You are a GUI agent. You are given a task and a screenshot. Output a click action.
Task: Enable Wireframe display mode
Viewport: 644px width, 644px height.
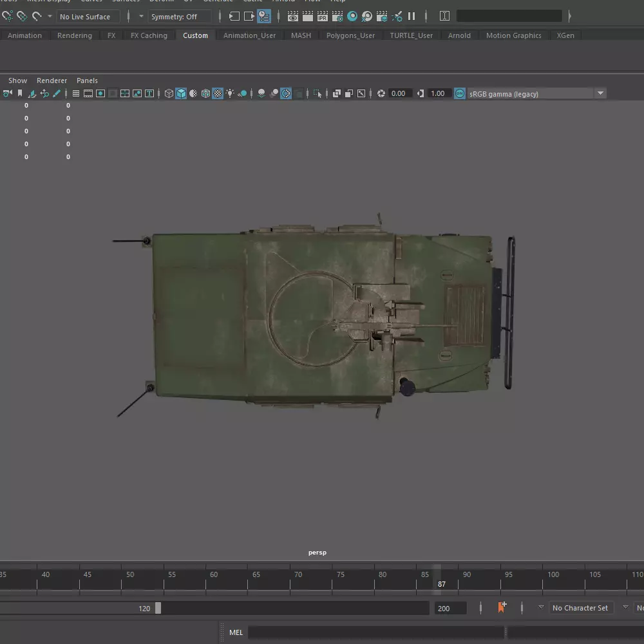(x=169, y=93)
